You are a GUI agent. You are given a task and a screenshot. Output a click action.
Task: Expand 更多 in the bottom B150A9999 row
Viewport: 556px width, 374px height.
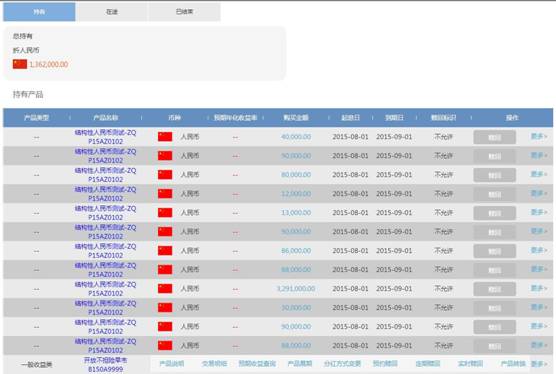pyautogui.click(x=539, y=364)
